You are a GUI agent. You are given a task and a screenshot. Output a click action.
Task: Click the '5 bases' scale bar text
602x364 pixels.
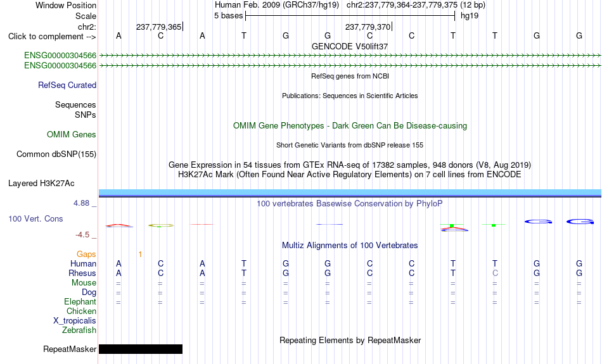click(x=228, y=16)
